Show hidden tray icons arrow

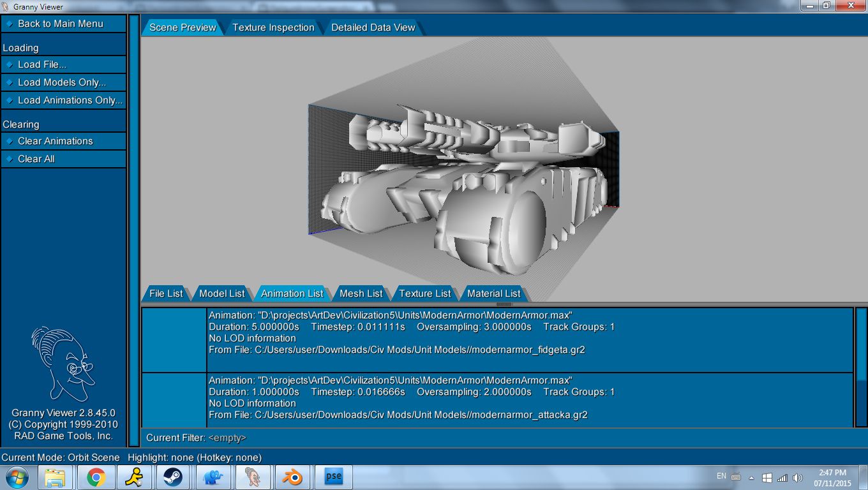[751, 477]
